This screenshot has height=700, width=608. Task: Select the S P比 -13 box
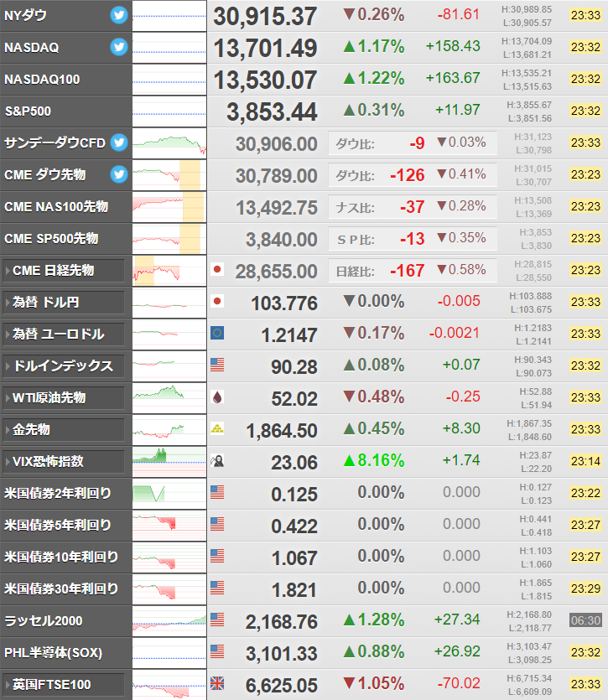click(x=413, y=238)
